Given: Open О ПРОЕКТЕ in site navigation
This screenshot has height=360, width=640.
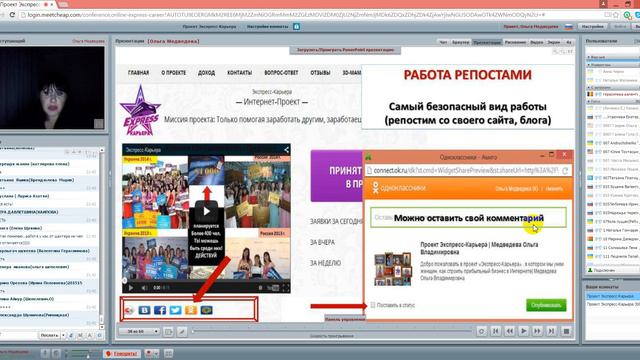Looking at the screenshot, I should pyautogui.click(x=173, y=73).
